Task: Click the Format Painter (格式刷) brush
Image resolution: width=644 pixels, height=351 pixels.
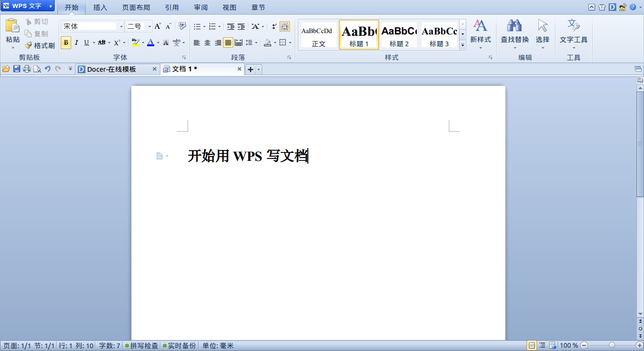Action: pyautogui.click(x=40, y=46)
